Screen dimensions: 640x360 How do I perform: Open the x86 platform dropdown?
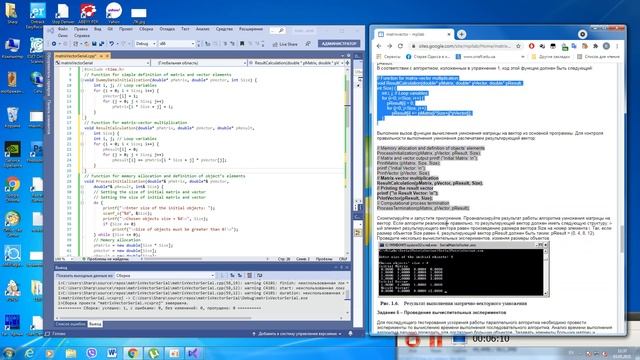click(x=177, y=44)
